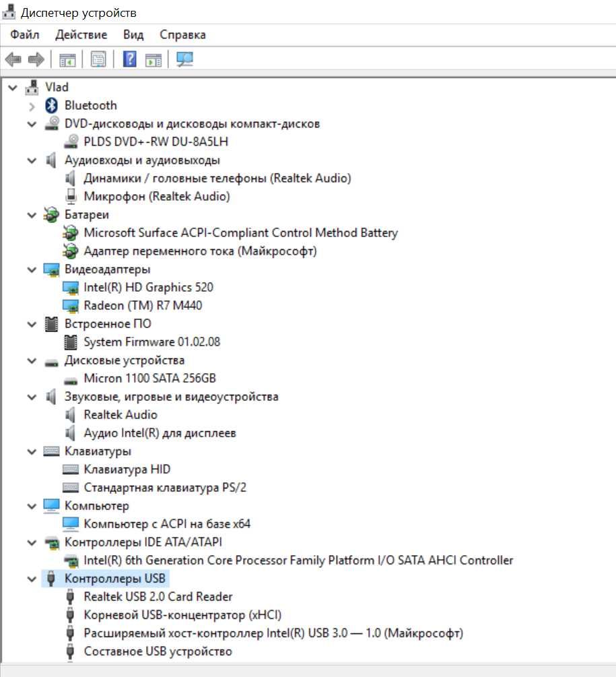Collapse the Компьютер category chevron
Screen dimensions: 616x677
click(32, 506)
